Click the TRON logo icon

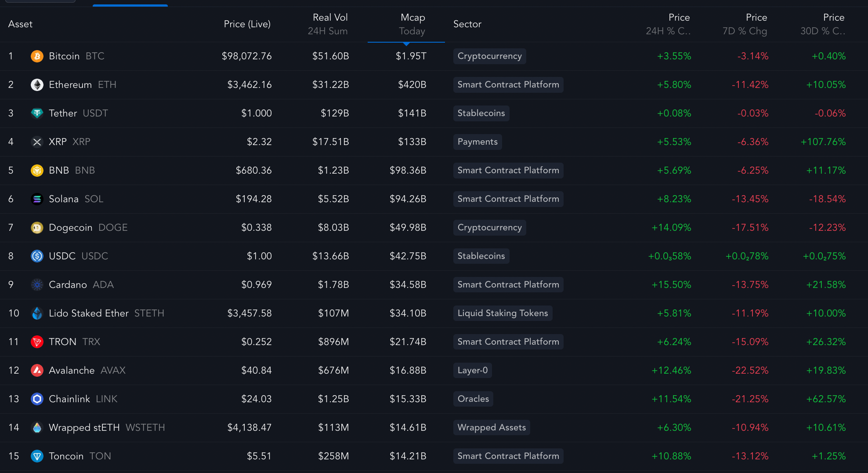tap(37, 342)
